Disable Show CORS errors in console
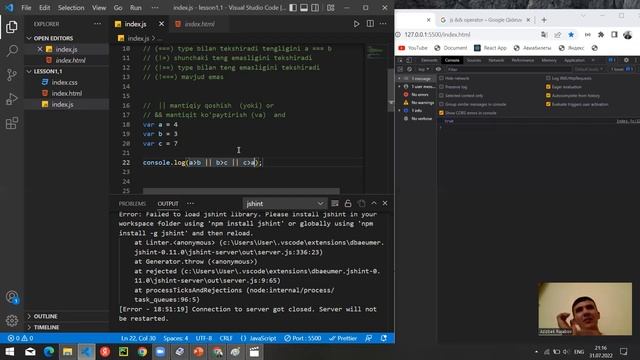640x360 pixels. coord(441,113)
